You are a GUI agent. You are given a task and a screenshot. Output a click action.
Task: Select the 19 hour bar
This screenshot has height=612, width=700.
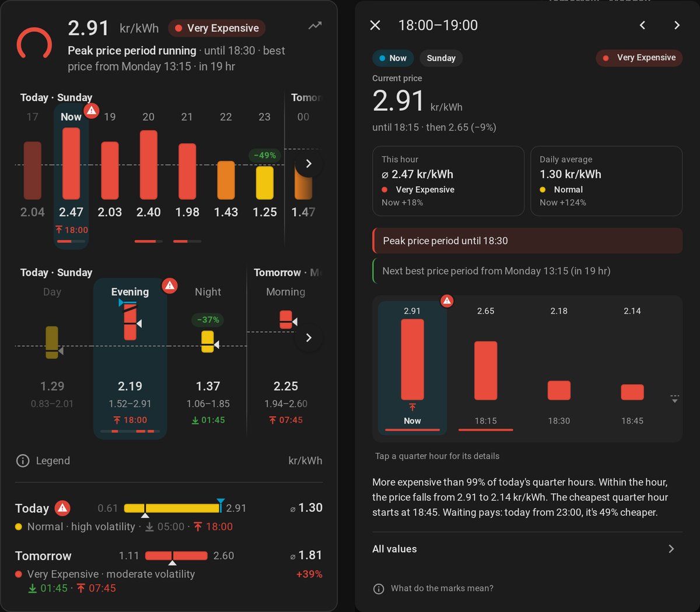point(110,170)
